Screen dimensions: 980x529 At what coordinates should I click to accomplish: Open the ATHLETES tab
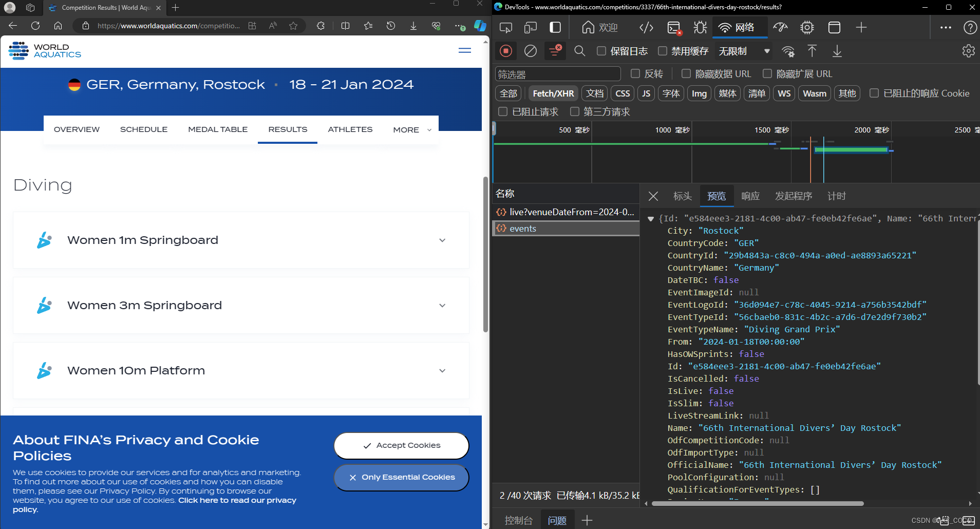350,129
